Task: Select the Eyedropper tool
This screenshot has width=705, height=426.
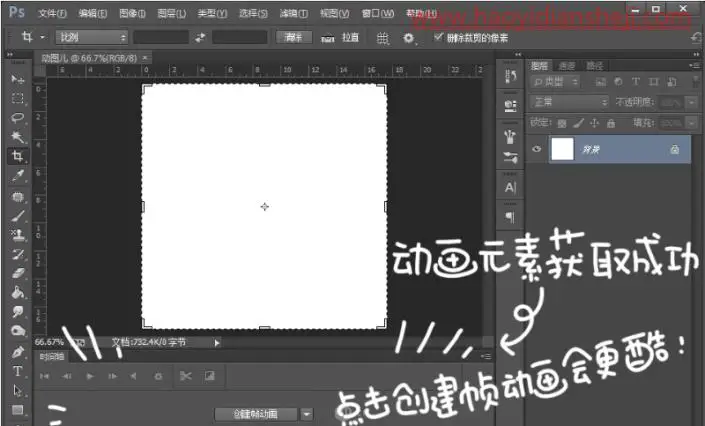Action: (18, 176)
